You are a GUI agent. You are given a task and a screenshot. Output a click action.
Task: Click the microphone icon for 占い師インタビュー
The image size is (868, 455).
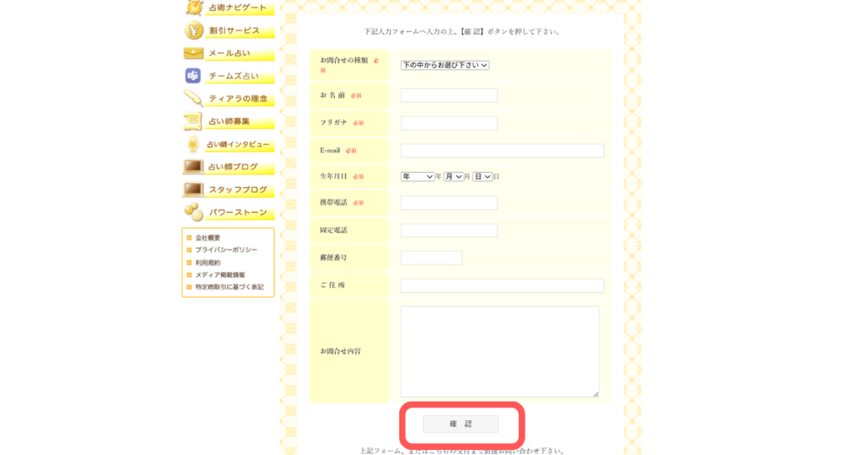[x=192, y=144]
